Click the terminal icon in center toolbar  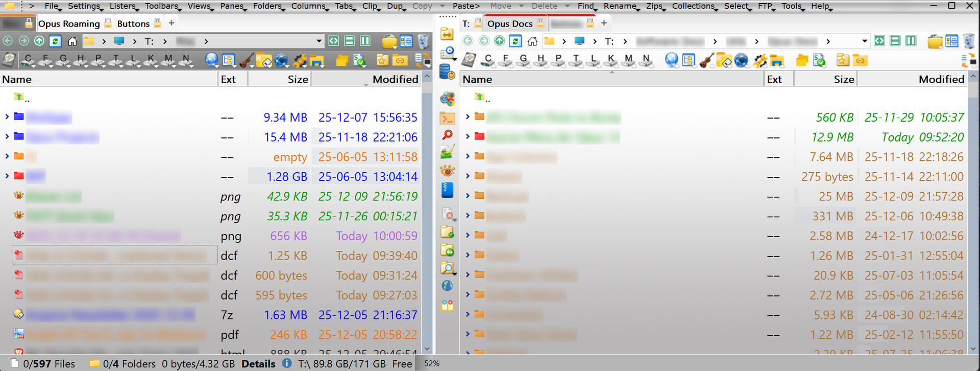[x=447, y=118]
